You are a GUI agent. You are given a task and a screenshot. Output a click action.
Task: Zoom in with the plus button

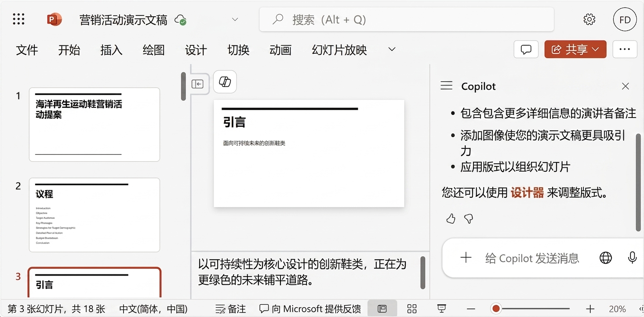click(590, 309)
